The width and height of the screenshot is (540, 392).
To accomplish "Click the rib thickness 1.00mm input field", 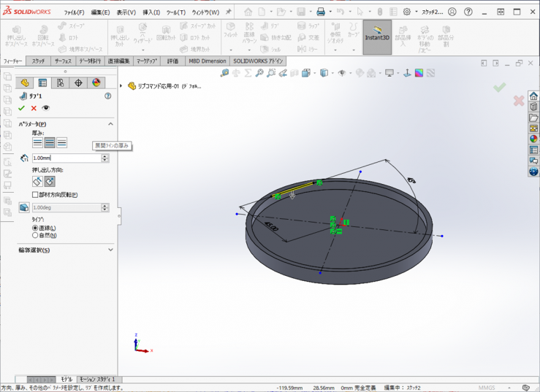I will [x=66, y=158].
